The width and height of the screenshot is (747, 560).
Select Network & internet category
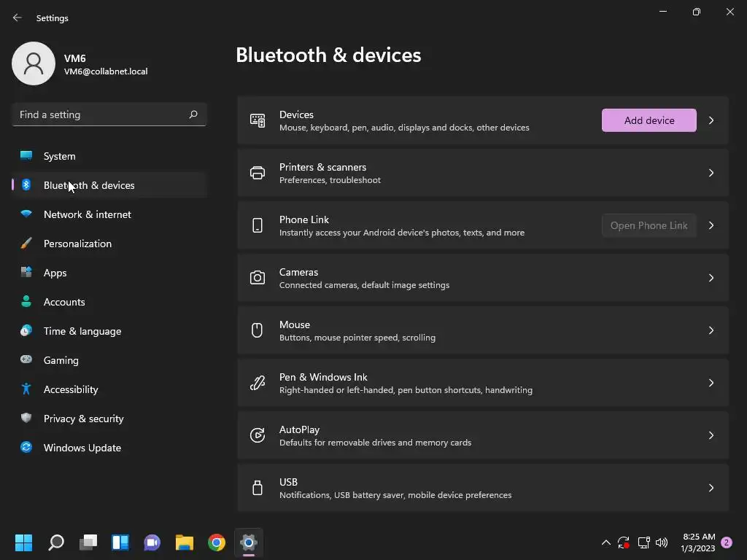click(109, 214)
